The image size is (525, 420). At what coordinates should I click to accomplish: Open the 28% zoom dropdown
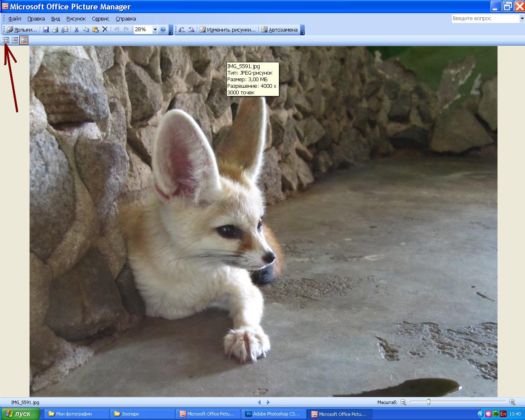[155, 30]
